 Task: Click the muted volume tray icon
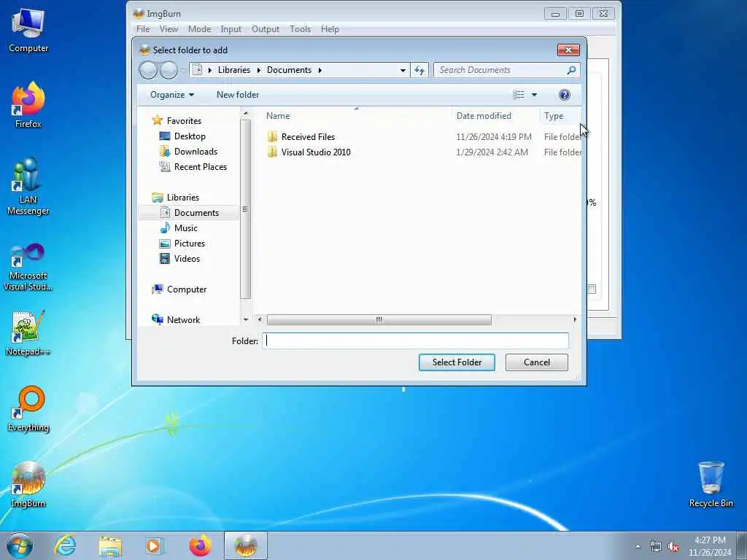[673, 547]
